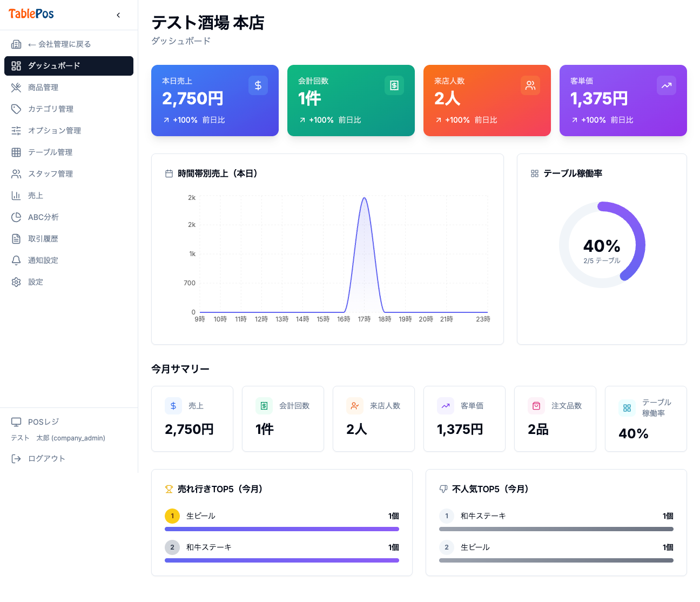Viewport: 700px width, 602px height.
Task: Click the grid icon in summary テーブル稼働率 card
Action: tap(627, 408)
